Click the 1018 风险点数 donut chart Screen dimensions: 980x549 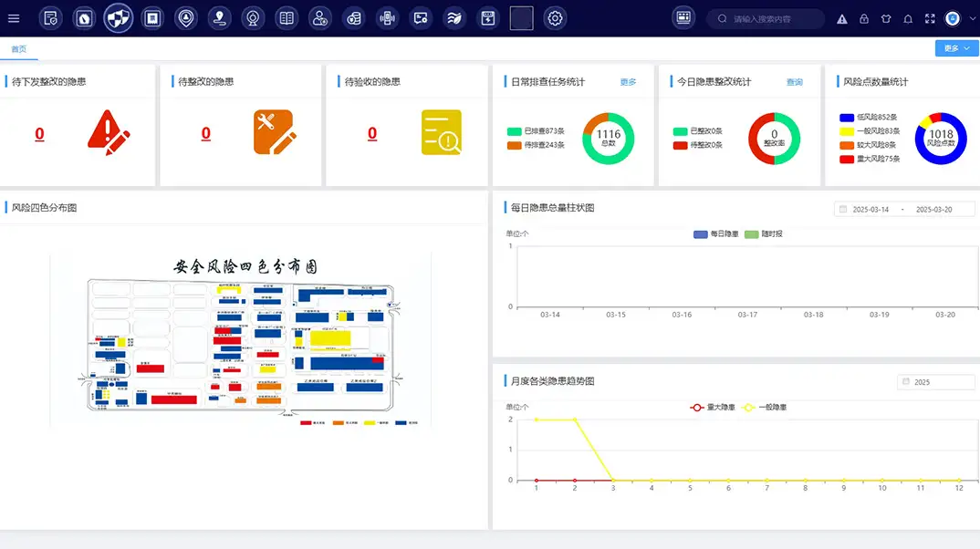point(941,138)
